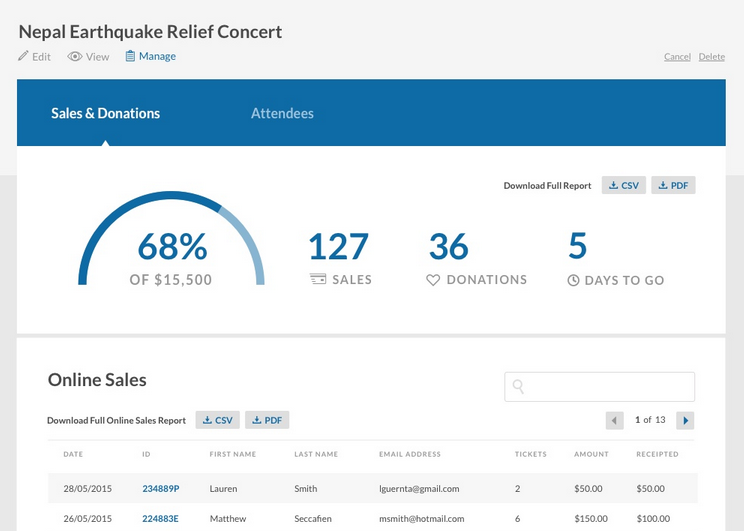
Task: Go to next page arrow
Action: click(685, 421)
